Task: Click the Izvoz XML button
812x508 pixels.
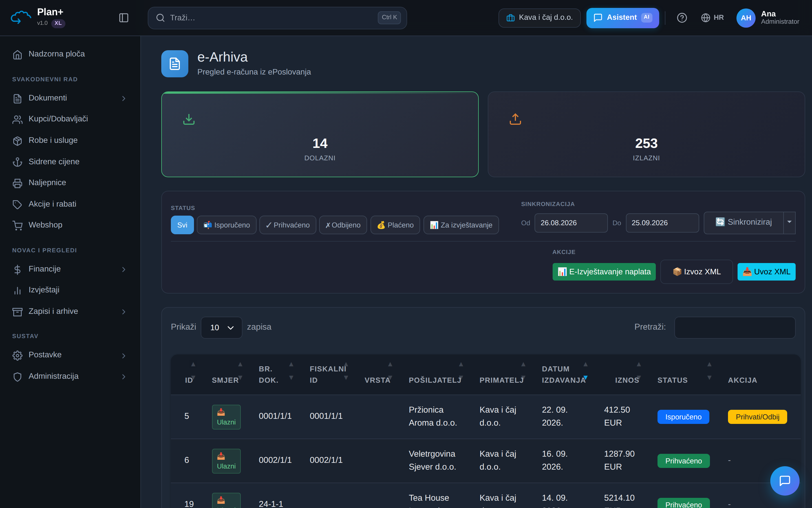Action: coord(697,271)
